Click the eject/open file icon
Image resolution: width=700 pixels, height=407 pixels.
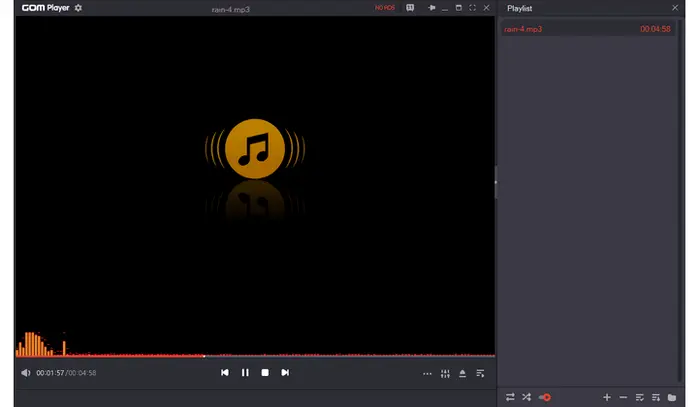click(x=462, y=374)
